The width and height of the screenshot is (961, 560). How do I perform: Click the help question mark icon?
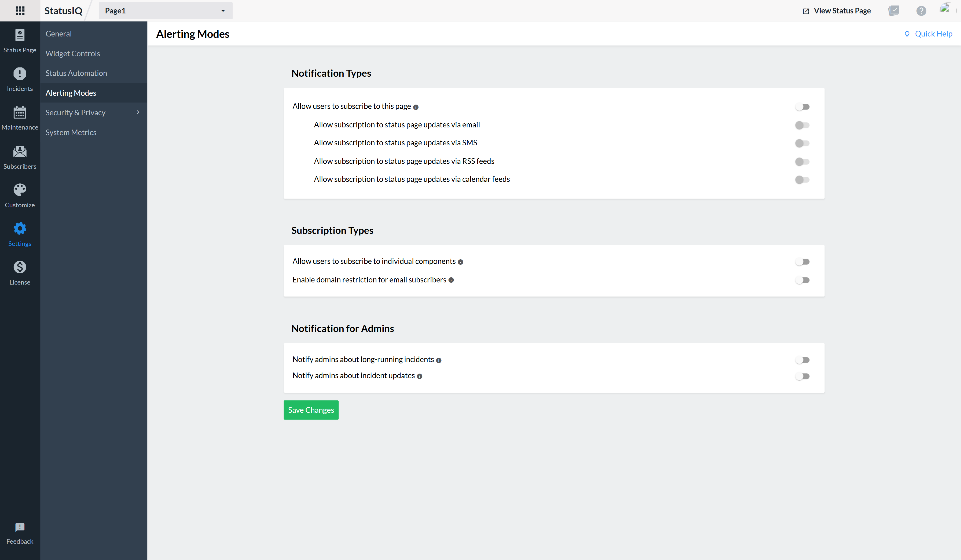pyautogui.click(x=921, y=11)
